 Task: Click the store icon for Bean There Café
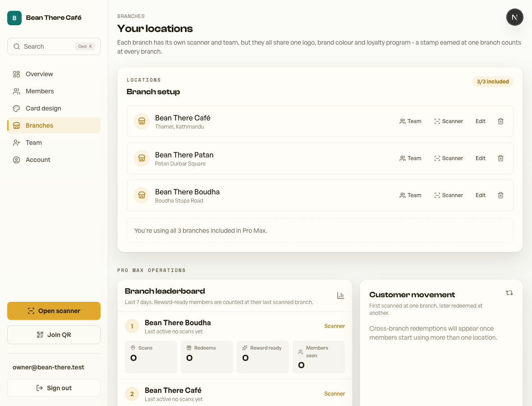142,121
